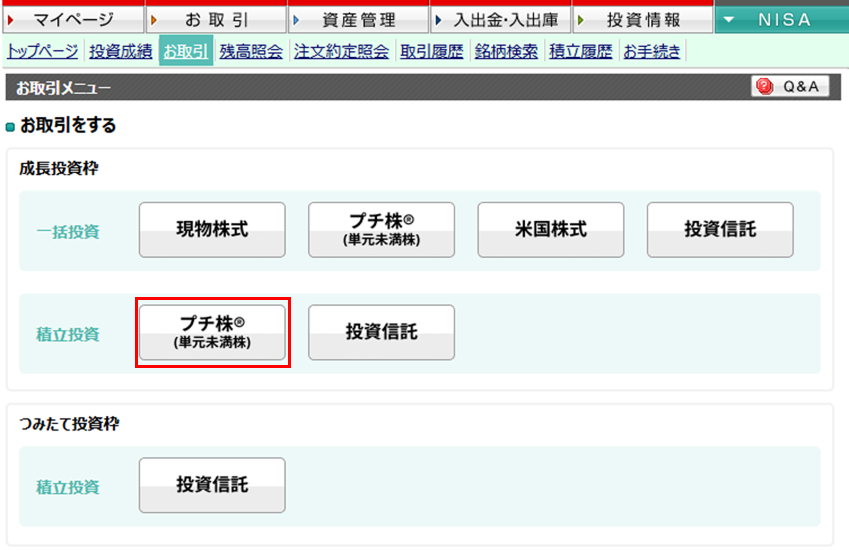Switch to the 投資情報 tab
The width and height of the screenshot is (849, 550).
coord(642,20)
